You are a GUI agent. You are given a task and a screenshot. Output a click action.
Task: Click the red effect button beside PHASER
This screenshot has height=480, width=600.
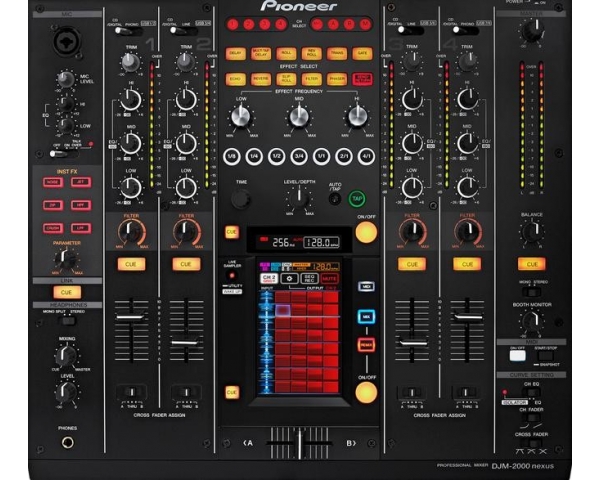point(362,79)
